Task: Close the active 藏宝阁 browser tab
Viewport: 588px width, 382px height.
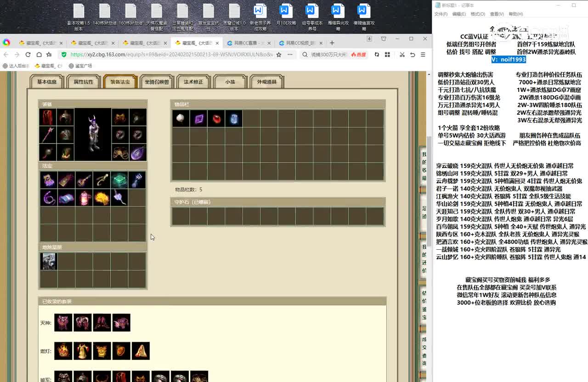Action: tap(218, 43)
